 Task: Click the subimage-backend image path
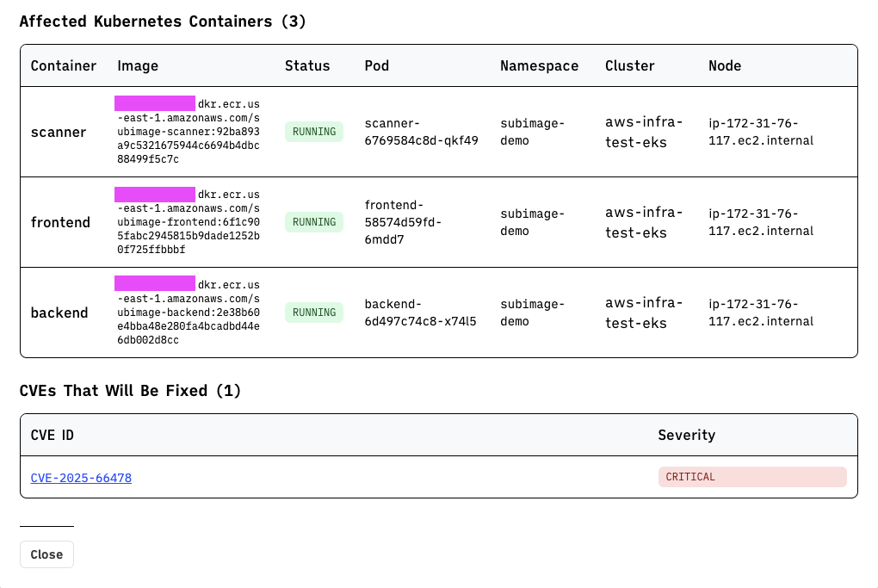point(188,313)
